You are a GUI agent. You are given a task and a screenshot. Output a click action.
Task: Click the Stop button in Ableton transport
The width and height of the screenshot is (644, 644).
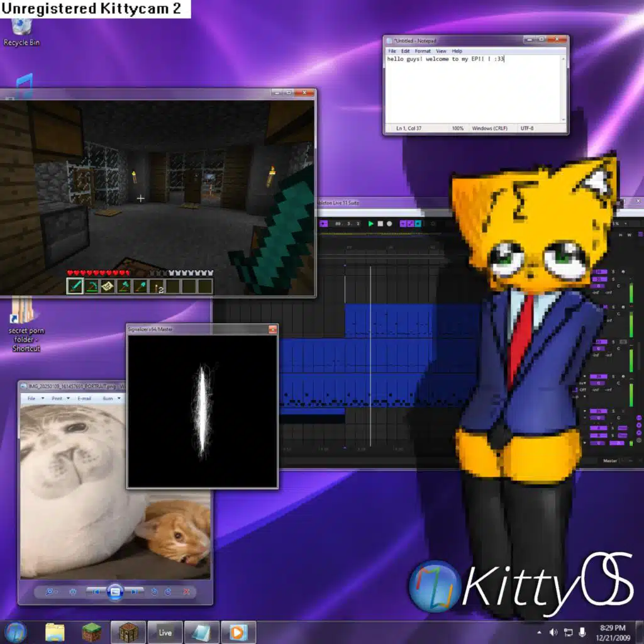coord(380,223)
